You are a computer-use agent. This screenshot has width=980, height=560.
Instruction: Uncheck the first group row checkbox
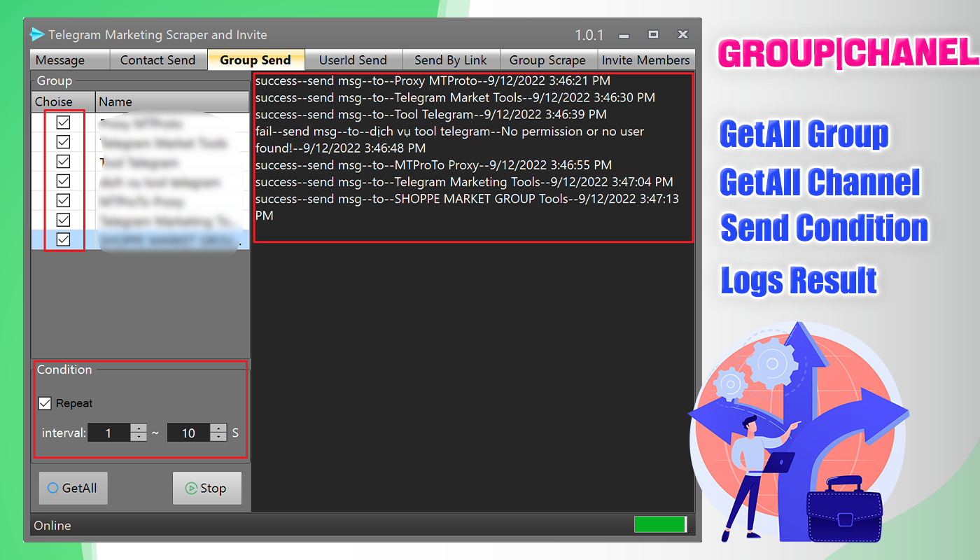[63, 122]
